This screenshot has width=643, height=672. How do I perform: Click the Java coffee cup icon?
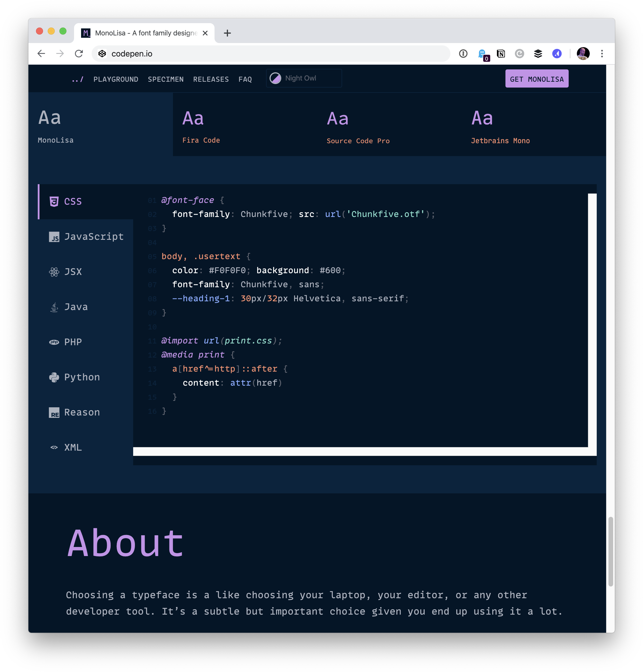[54, 307]
